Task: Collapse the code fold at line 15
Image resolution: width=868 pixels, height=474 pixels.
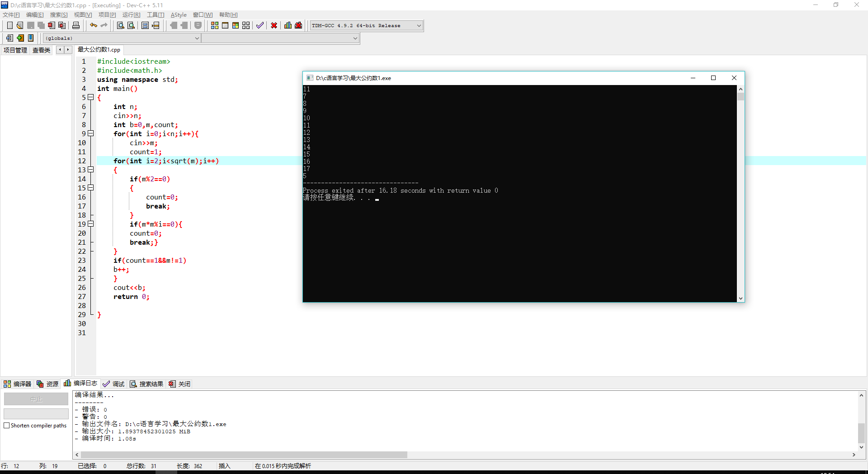Action: [x=91, y=188]
